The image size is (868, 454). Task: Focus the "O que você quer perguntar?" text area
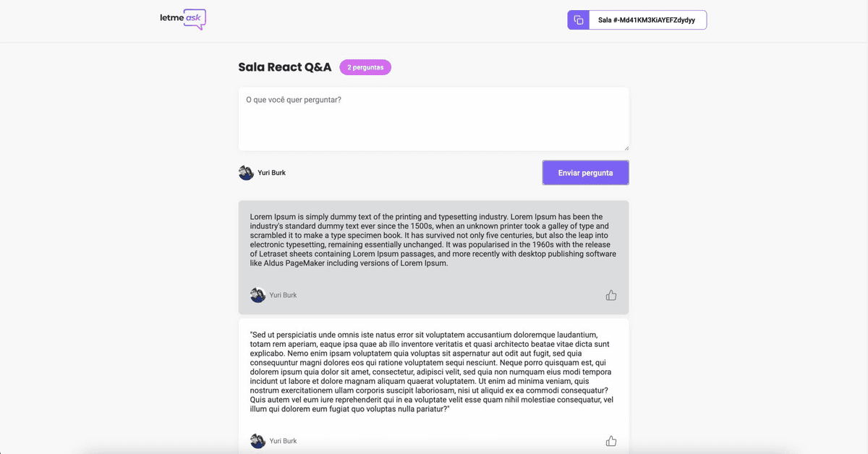click(x=434, y=119)
